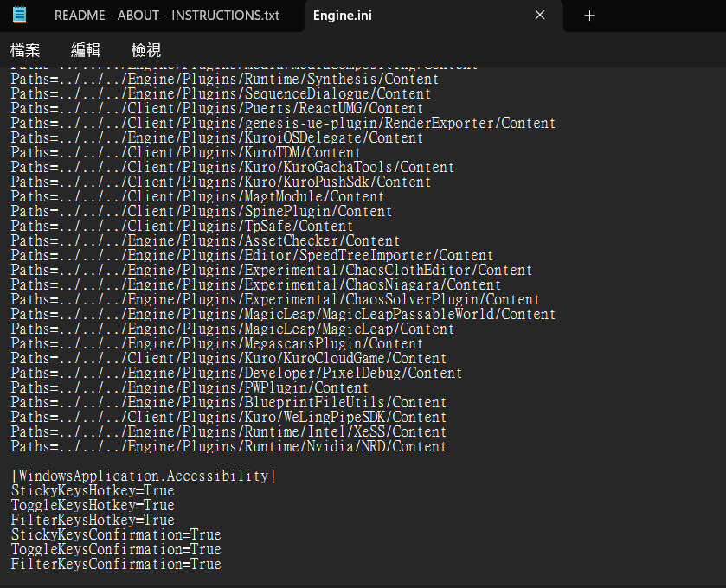Viewport: 726px width, 588px height.
Task: Add a new tab with plus button
Action: [589, 16]
